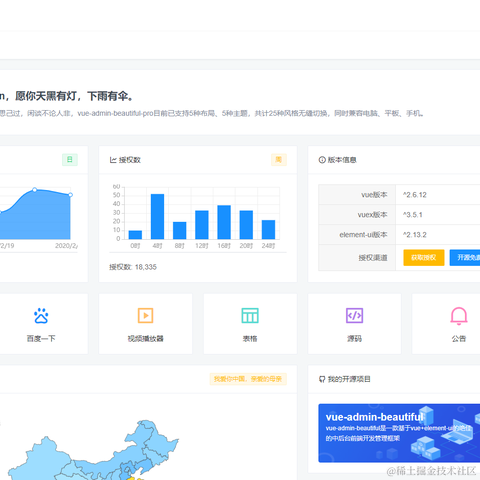Select the 20时 bar in chart
The image size is (480, 480).
[x=246, y=225]
